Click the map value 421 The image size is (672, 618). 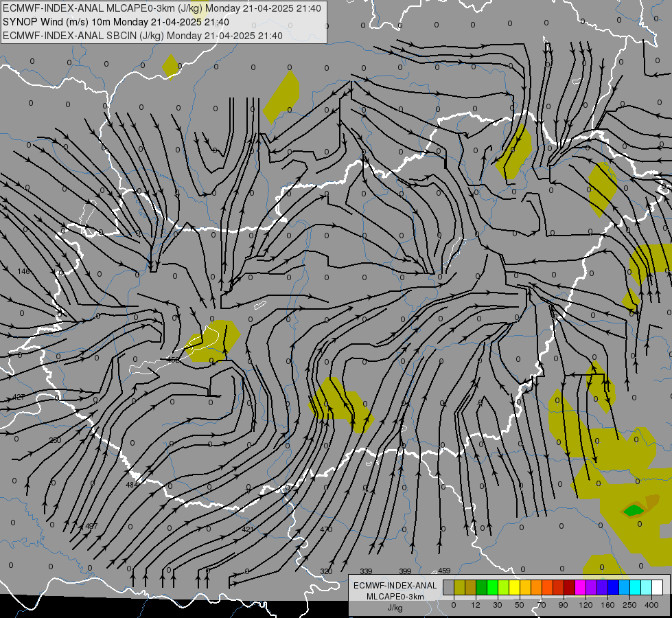tap(248, 529)
